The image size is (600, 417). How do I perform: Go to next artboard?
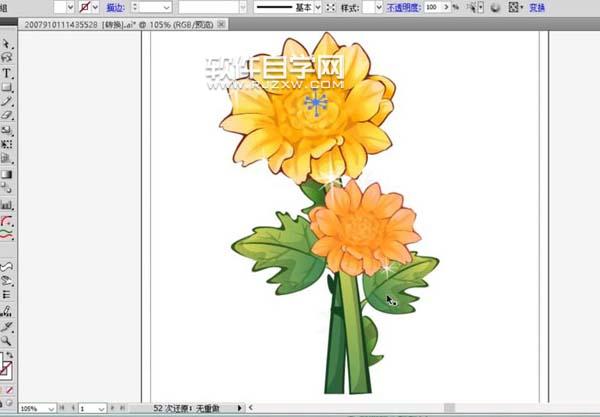[x=112, y=408]
